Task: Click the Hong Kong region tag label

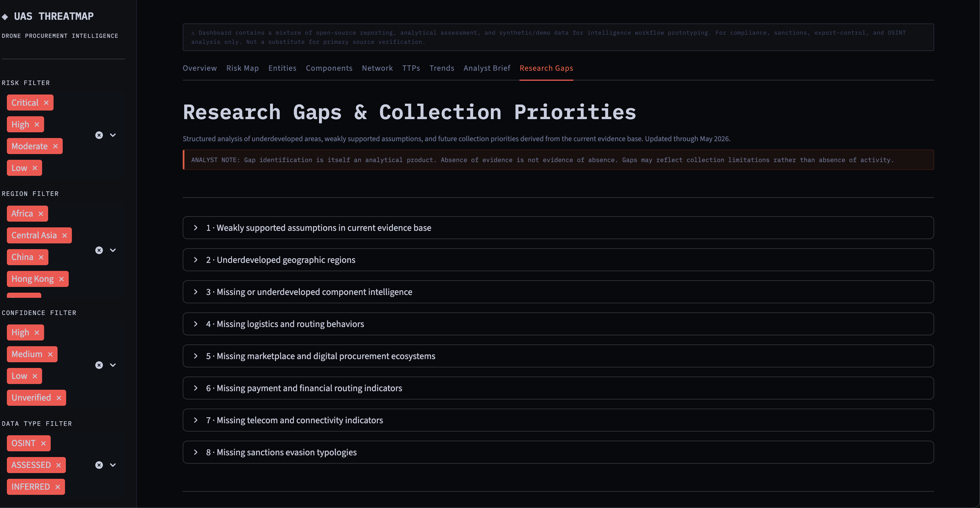Action: pyautogui.click(x=33, y=279)
